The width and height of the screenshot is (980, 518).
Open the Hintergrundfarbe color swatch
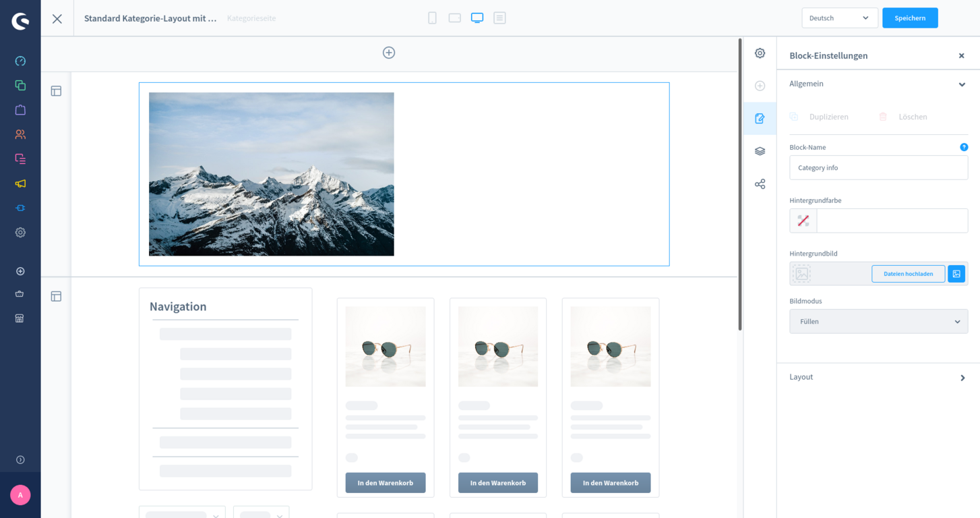tap(803, 221)
